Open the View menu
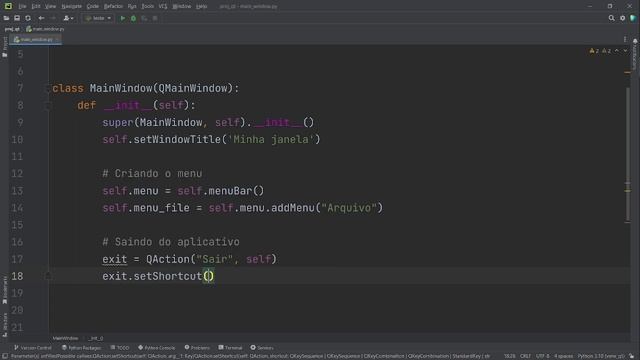The width and height of the screenshot is (640, 360). (50, 7)
